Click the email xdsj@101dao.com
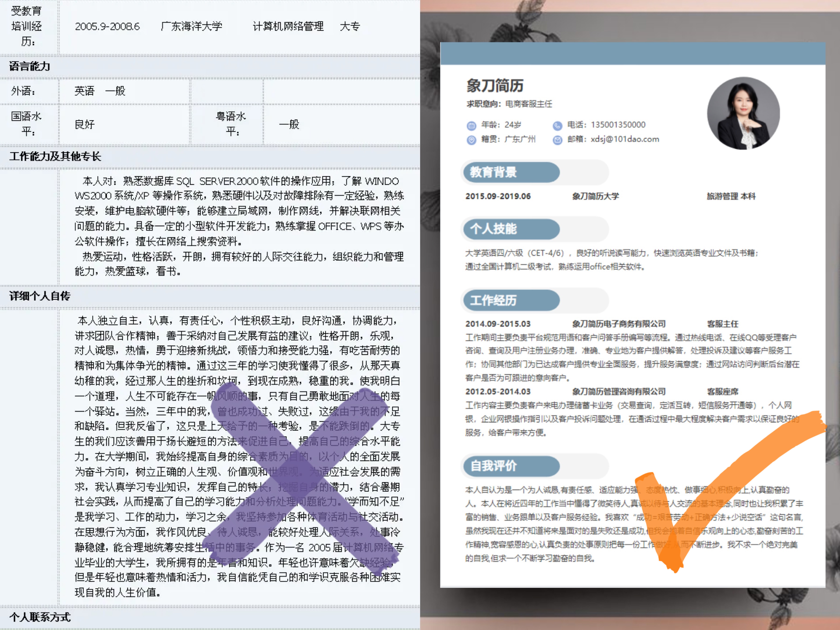The height and width of the screenshot is (630, 840). pyautogui.click(x=625, y=139)
